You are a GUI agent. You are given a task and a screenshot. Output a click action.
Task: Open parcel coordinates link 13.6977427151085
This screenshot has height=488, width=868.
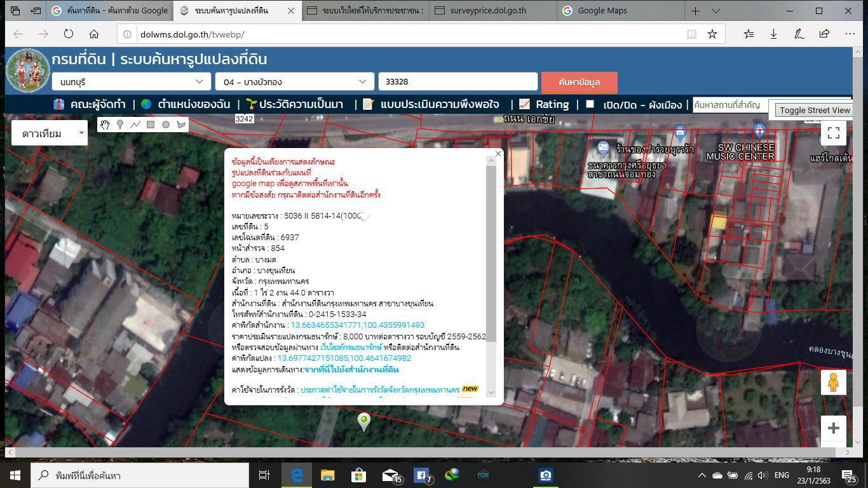[344, 358]
